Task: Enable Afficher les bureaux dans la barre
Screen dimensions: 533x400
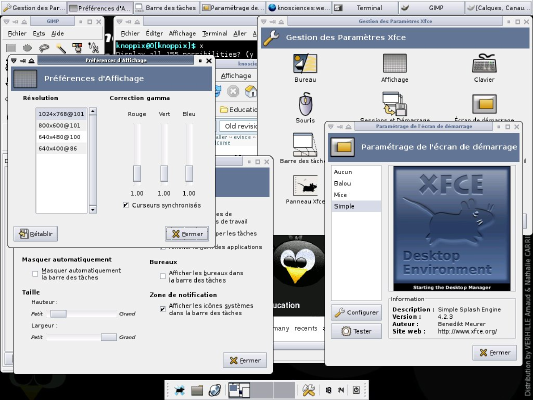Action: click(163, 276)
